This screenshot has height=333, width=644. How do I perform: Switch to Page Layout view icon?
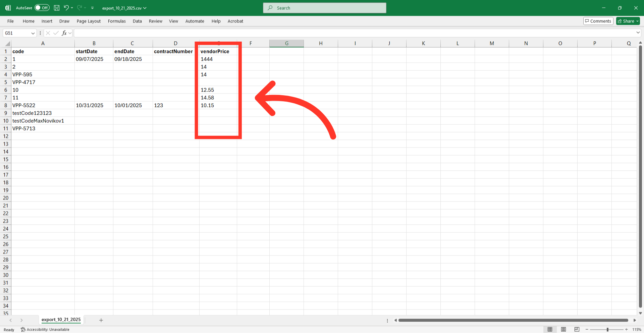point(563,329)
